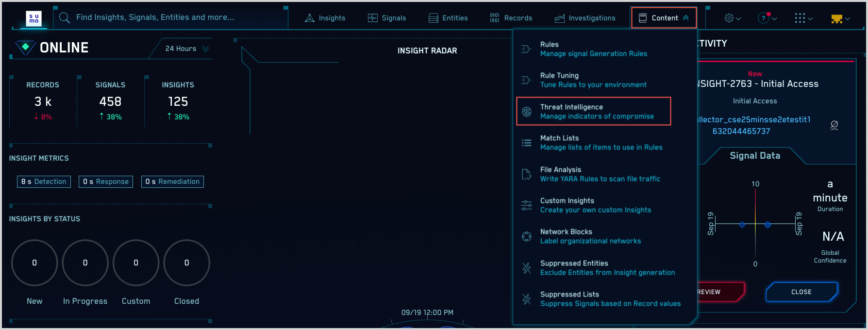Open Rule Tuning menu entry
The width and height of the screenshot is (868, 330).
coord(593,80)
